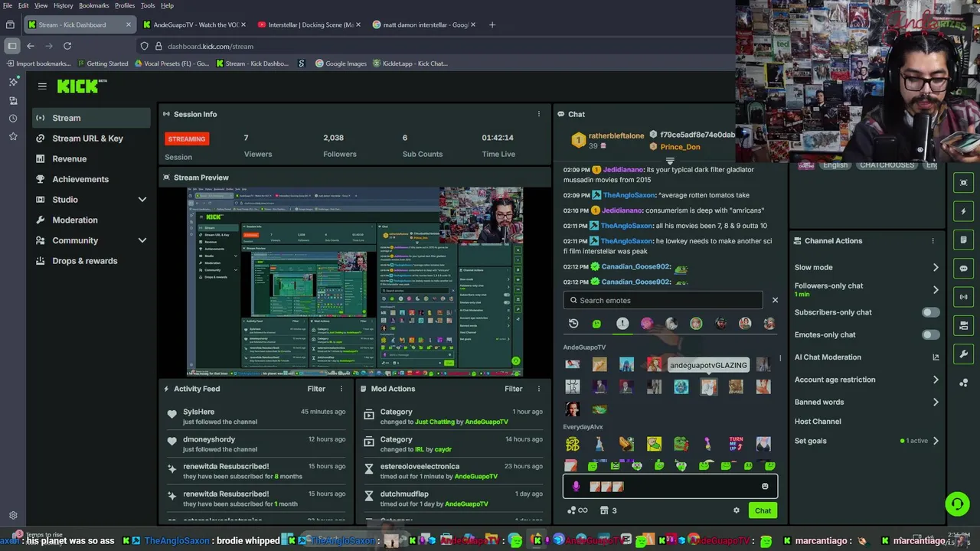980x551 pixels.
Task: Open the Kick hamburger menu
Action: click(x=42, y=86)
